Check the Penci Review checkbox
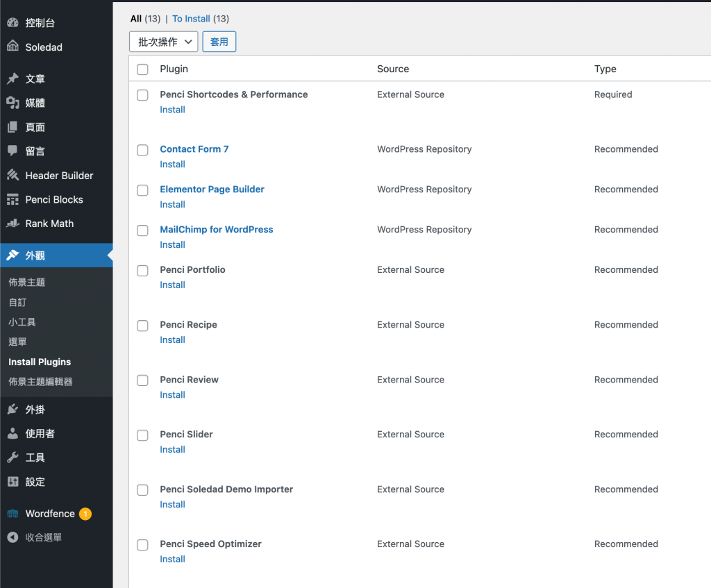Screen dimensions: 711x588 pyautogui.click(x=142, y=380)
